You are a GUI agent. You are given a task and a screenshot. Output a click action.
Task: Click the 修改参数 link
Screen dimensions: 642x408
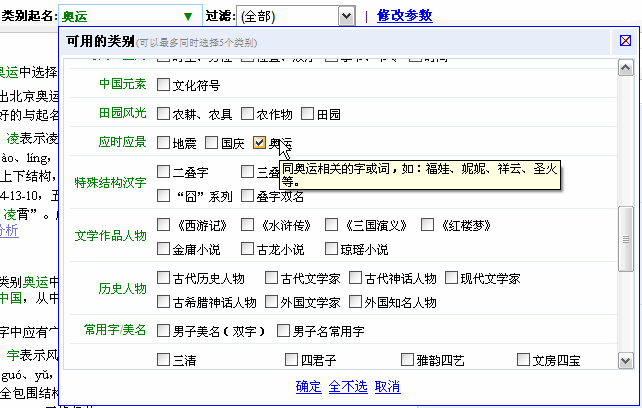click(404, 16)
